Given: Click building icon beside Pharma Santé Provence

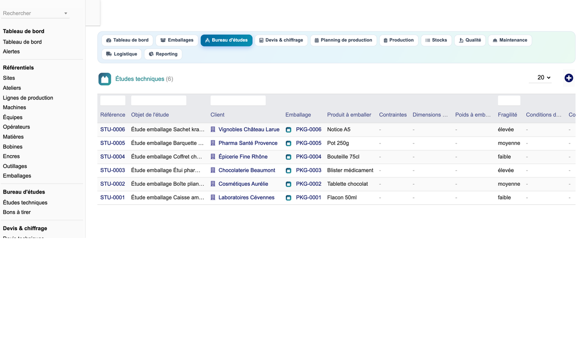Looking at the screenshot, I should click(x=213, y=143).
